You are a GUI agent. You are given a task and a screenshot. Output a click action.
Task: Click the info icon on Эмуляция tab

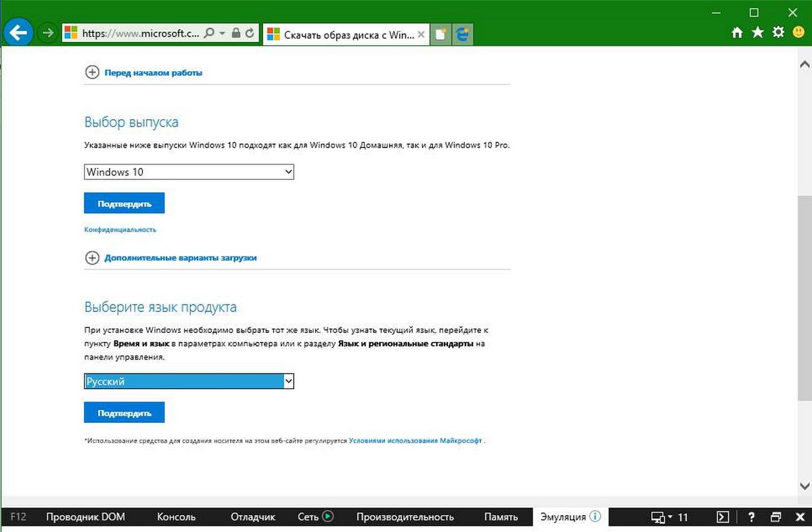[595, 516]
